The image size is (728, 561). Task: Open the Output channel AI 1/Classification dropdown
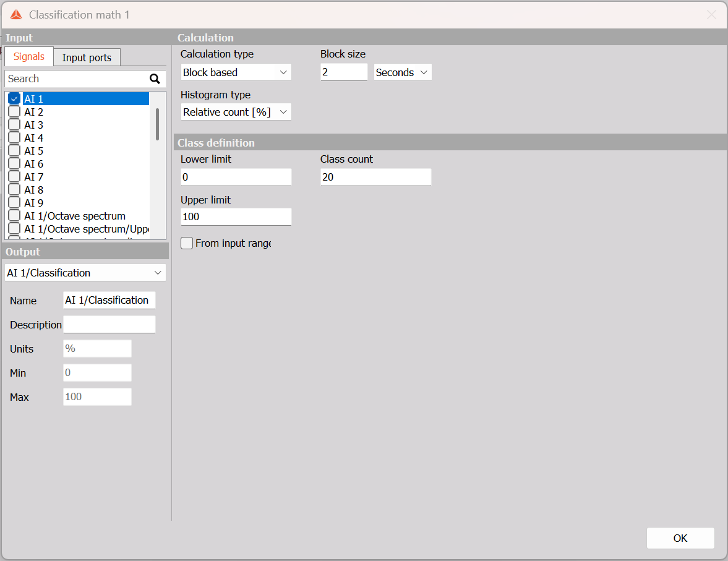(x=85, y=273)
